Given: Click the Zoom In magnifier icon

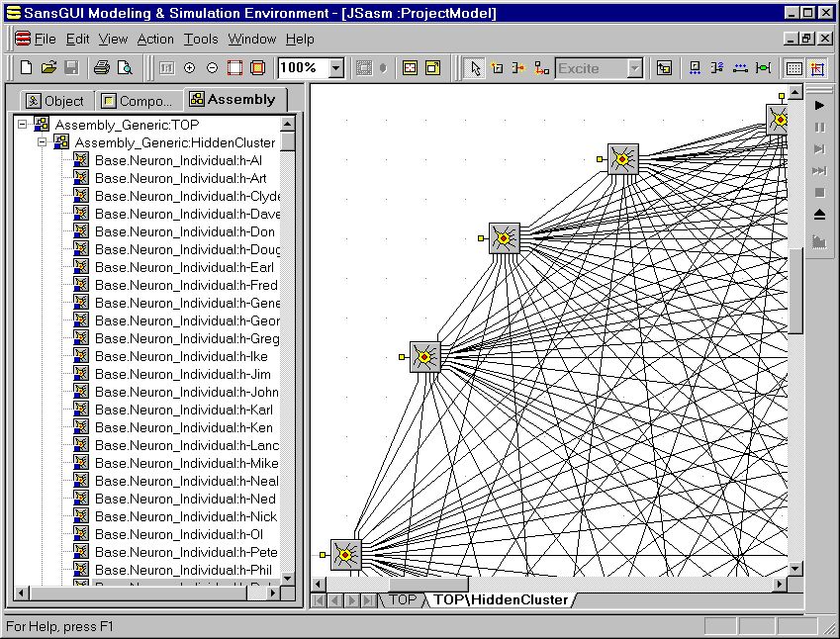Looking at the screenshot, I should (x=189, y=68).
